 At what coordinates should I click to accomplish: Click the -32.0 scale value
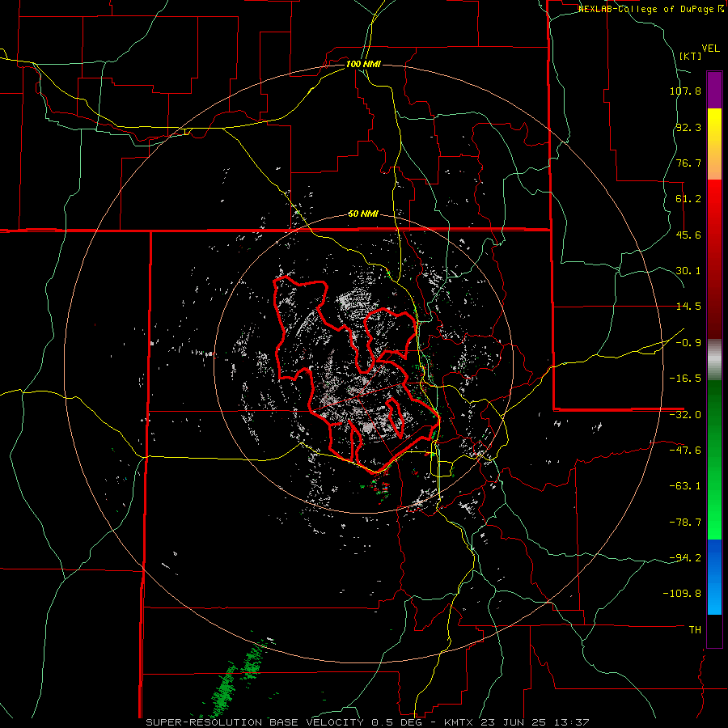(x=685, y=415)
